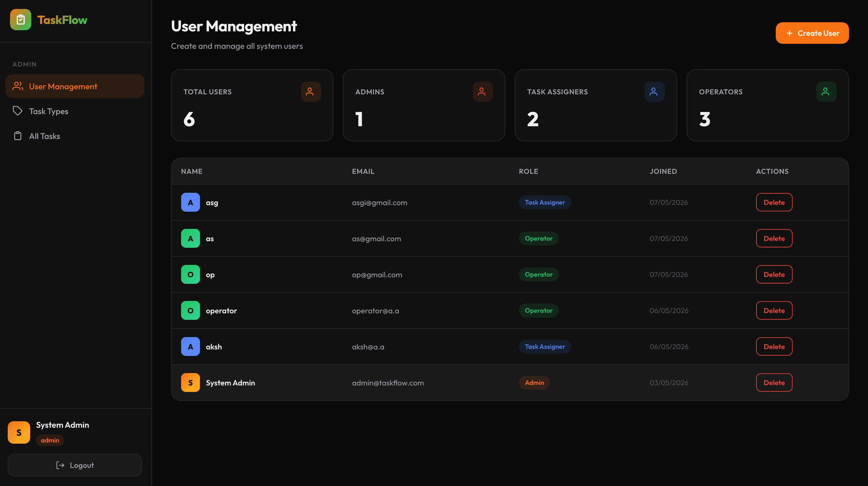This screenshot has height=486, width=868.
Task: Click the Create User button
Action: (x=812, y=33)
